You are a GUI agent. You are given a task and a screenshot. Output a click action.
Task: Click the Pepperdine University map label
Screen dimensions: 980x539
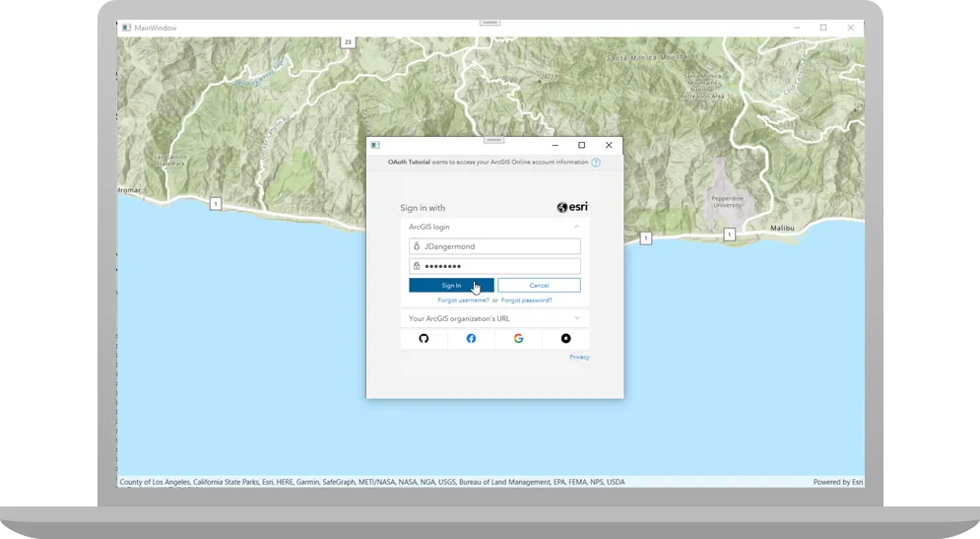pyautogui.click(x=727, y=201)
